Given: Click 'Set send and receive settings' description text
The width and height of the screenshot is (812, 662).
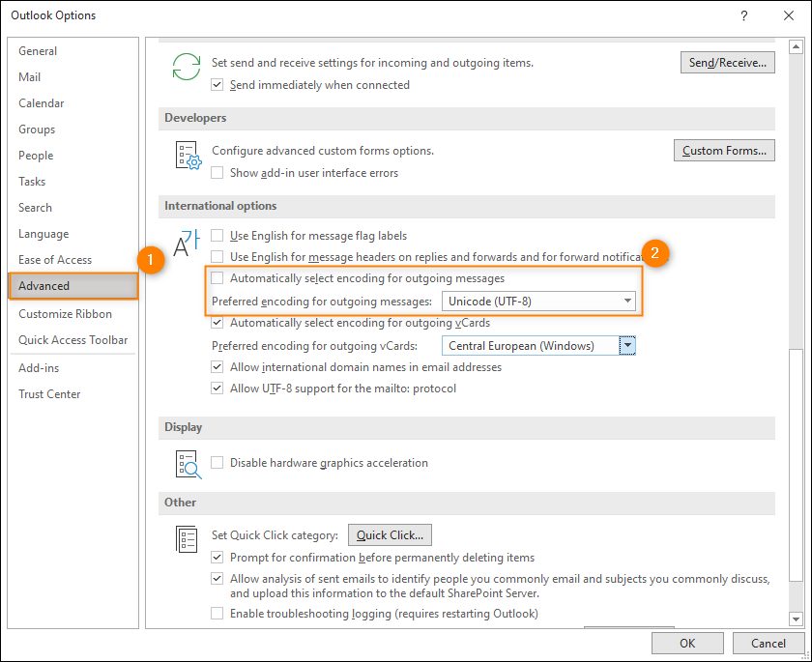Looking at the screenshot, I should coord(372,63).
